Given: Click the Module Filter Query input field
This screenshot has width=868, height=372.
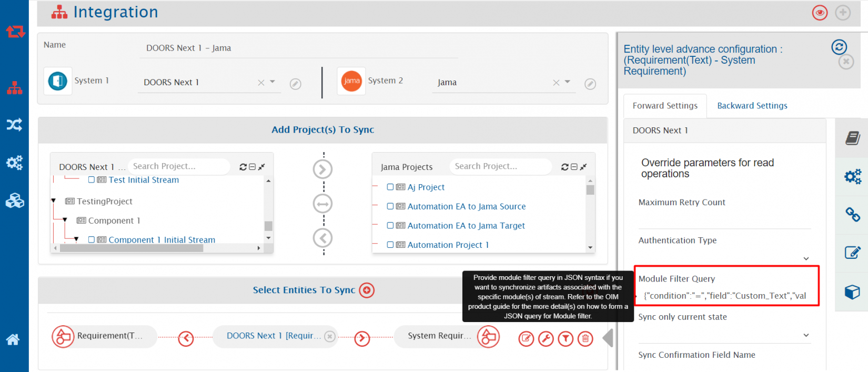Looking at the screenshot, I should click(x=724, y=296).
